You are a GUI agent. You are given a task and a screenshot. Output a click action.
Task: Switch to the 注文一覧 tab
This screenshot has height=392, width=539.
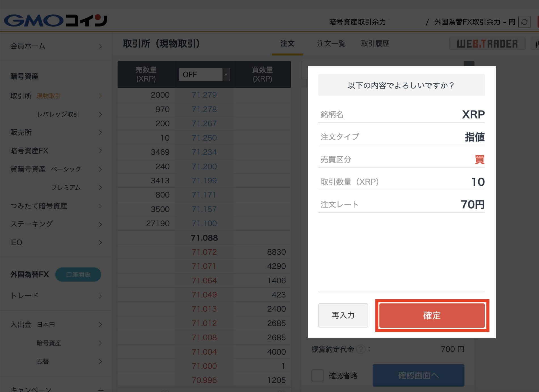click(x=332, y=43)
